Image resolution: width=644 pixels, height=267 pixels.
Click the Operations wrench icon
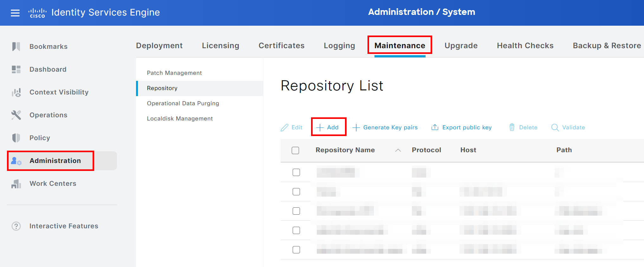click(x=16, y=115)
